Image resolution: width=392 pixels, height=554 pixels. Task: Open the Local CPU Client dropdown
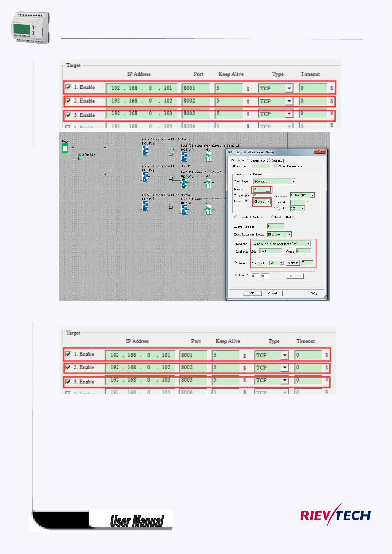pyautogui.click(x=262, y=201)
